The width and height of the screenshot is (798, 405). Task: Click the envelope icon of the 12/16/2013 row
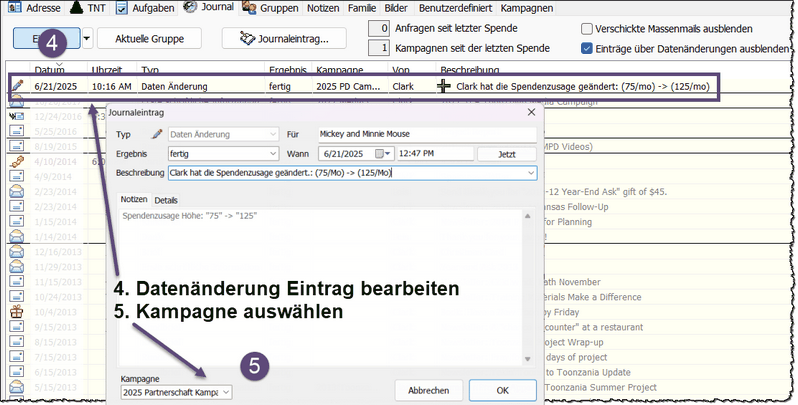(x=17, y=252)
